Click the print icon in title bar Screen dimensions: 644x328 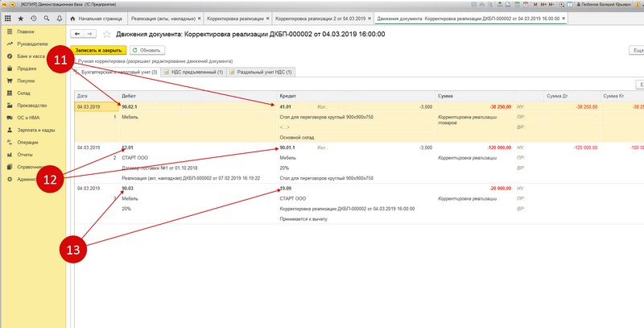click(481, 4)
